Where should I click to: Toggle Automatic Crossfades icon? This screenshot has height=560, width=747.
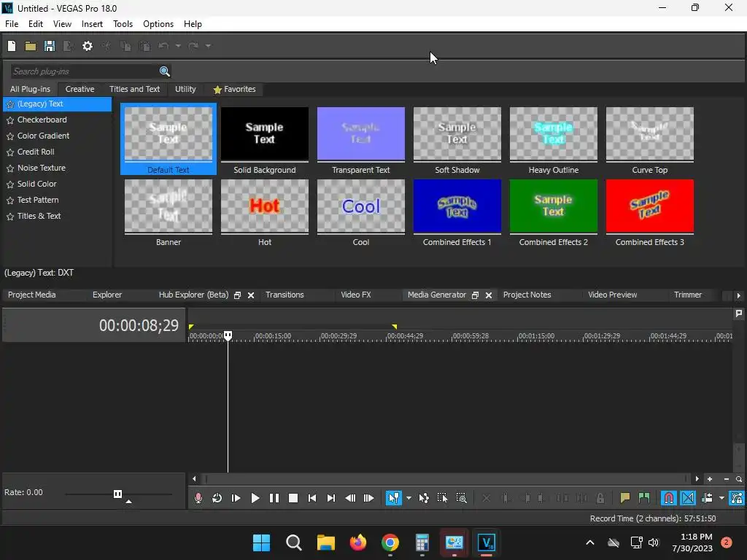click(688, 498)
